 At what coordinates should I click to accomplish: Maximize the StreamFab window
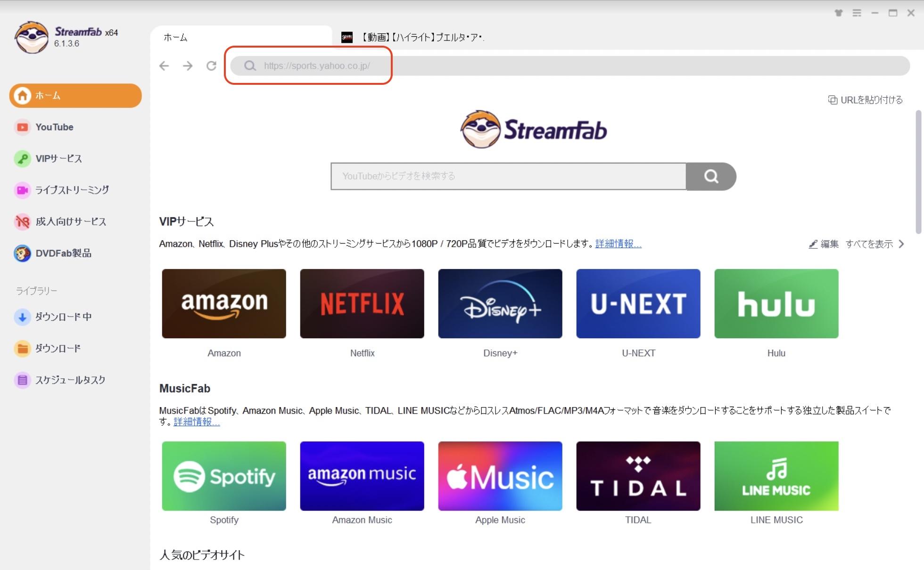(x=893, y=13)
